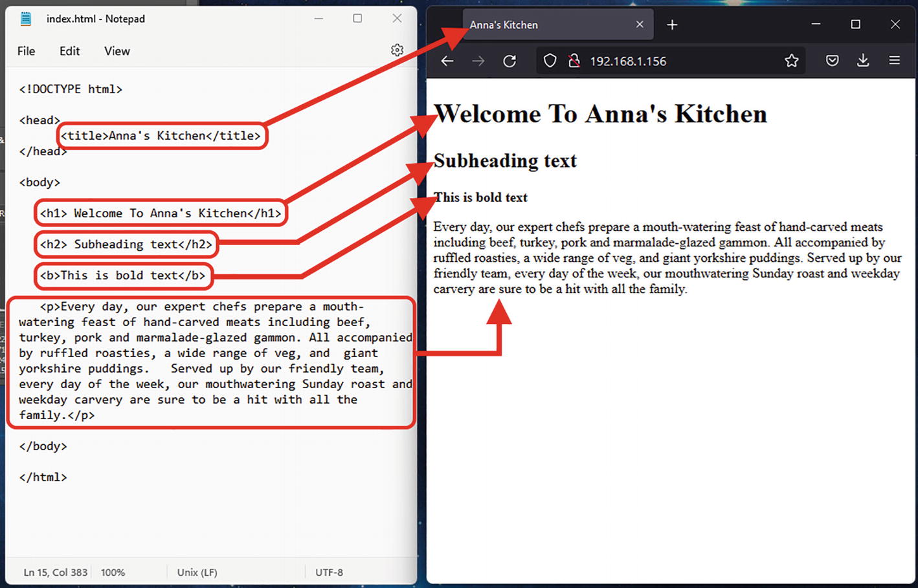Bookmark this page with star icon
Image resolution: width=918 pixels, height=588 pixels.
tap(791, 61)
